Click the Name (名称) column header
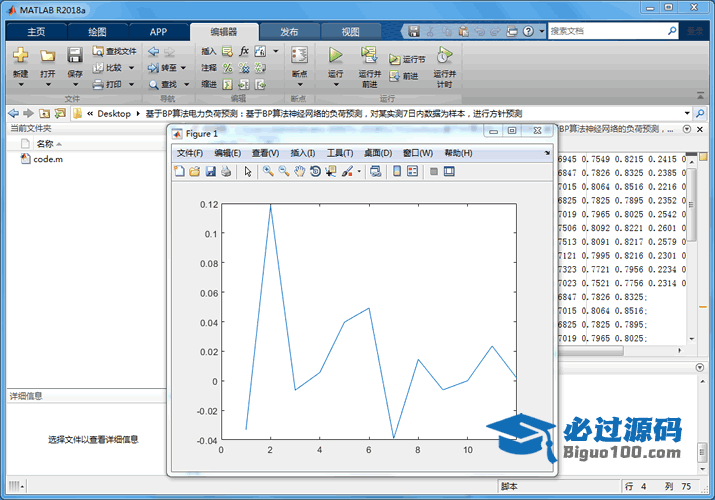The image size is (715, 500). 45,144
